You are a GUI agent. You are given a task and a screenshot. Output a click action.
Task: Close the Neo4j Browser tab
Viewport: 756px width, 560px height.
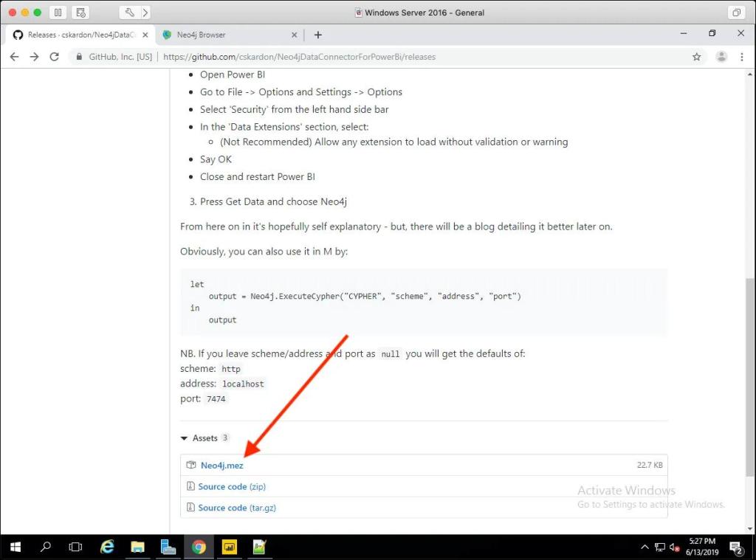294,35
